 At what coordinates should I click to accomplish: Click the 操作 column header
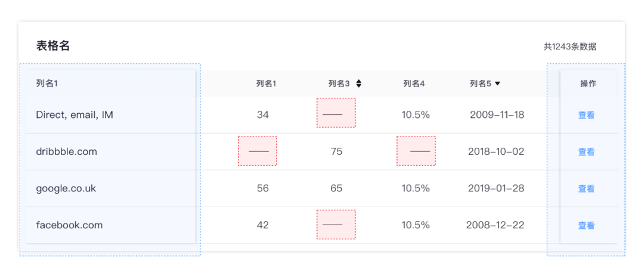588,84
